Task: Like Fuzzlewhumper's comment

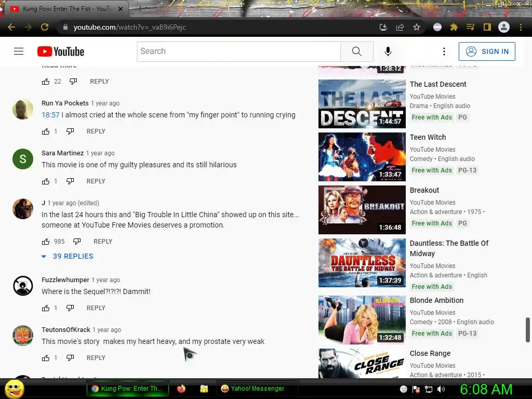Action: pyautogui.click(x=46, y=308)
